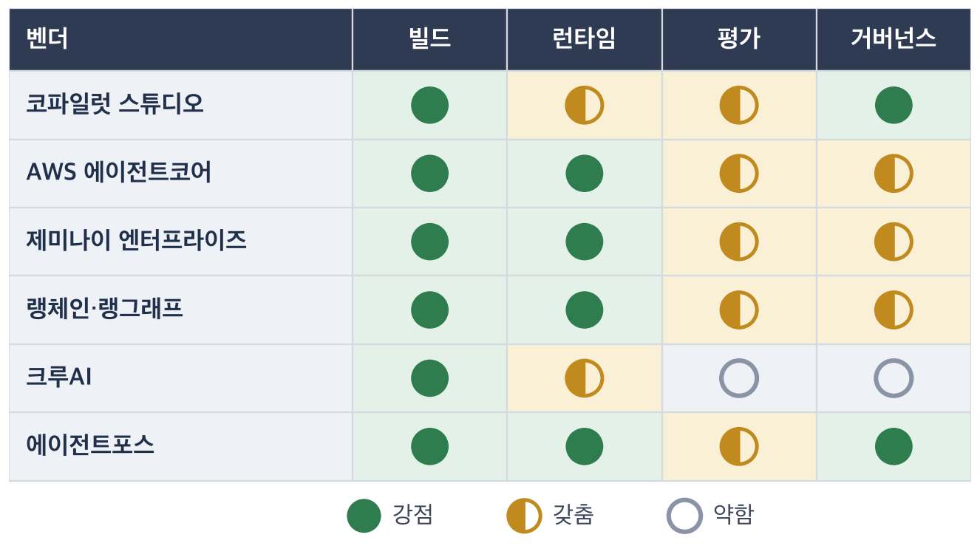Click the 에이전트포스 half-filled 평가 icon
The width and height of the screenshot is (980, 560).
(x=739, y=446)
